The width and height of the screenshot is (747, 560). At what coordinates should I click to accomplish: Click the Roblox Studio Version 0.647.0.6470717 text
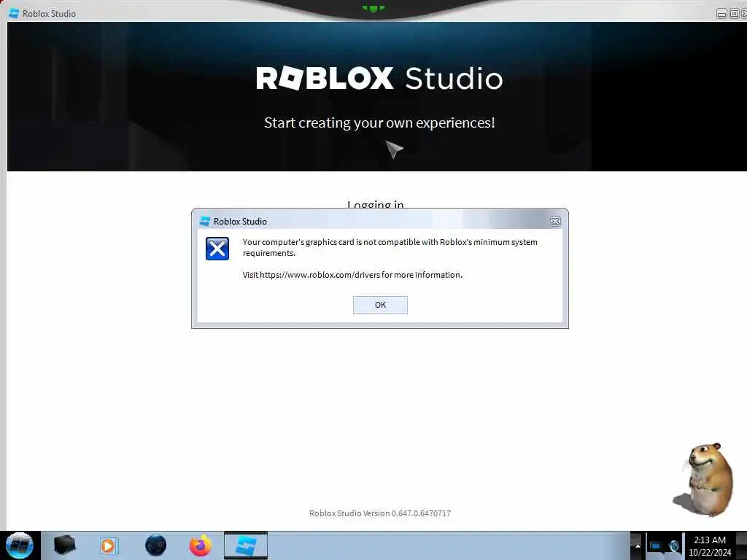tap(379, 513)
